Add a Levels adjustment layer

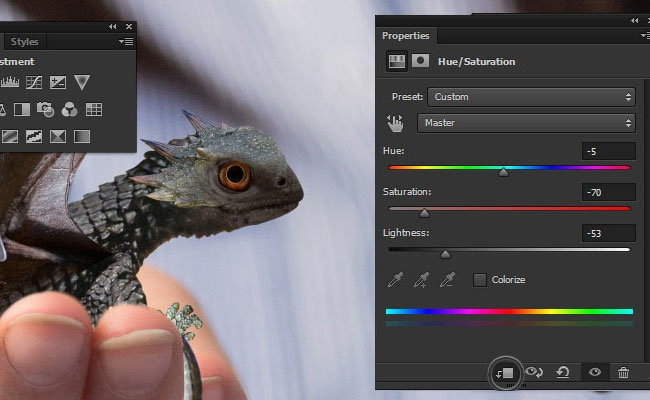click(10, 82)
